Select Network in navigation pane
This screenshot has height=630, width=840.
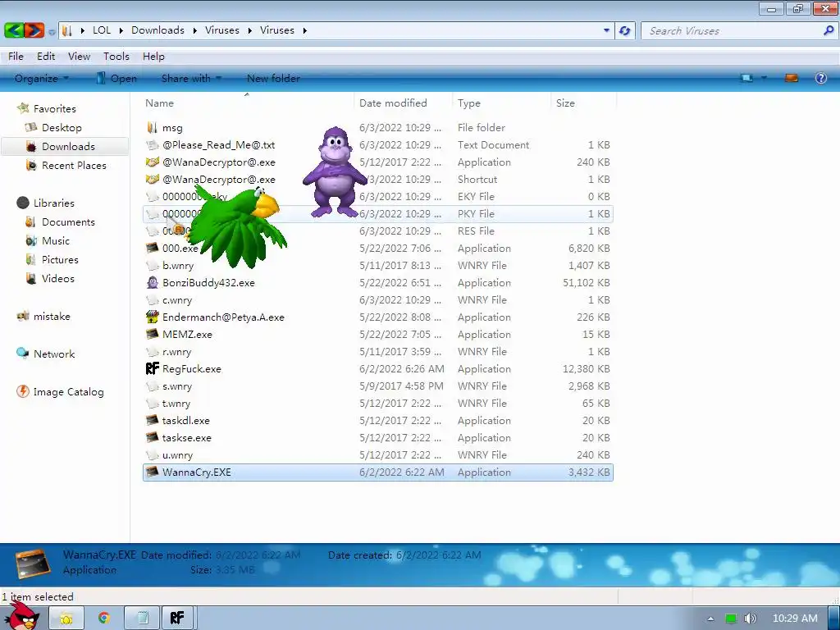[54, 354]
